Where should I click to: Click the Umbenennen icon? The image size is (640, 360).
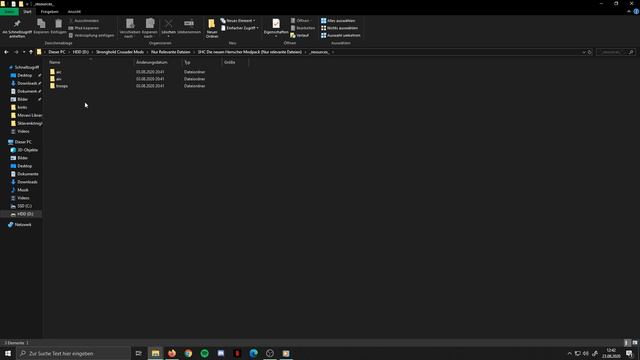coord(189,24)
